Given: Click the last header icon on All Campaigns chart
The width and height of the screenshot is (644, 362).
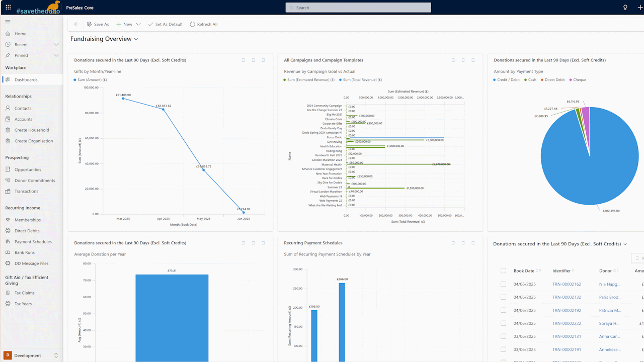Looking at the screenshot, I should pyautogui.click(x=473, y=60).
